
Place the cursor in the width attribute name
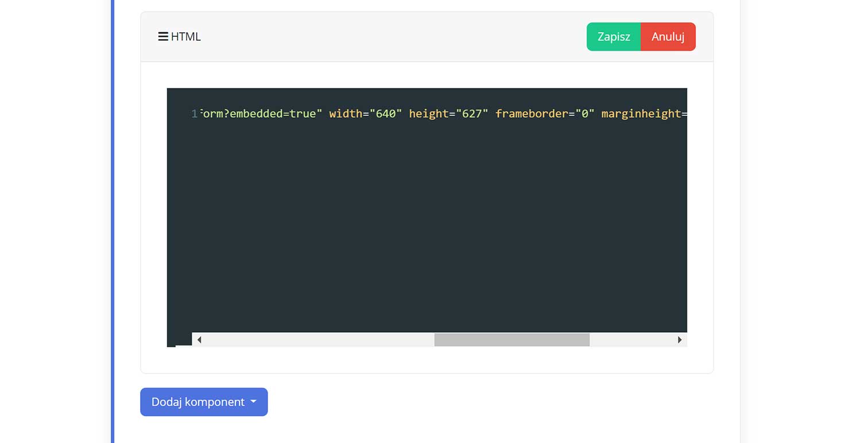346,114
